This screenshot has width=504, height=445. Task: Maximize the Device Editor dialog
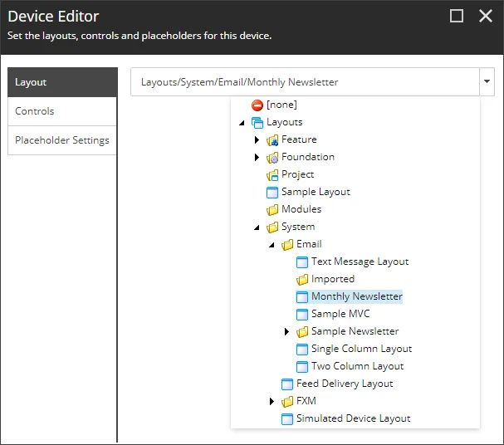[x=457, y=16]
